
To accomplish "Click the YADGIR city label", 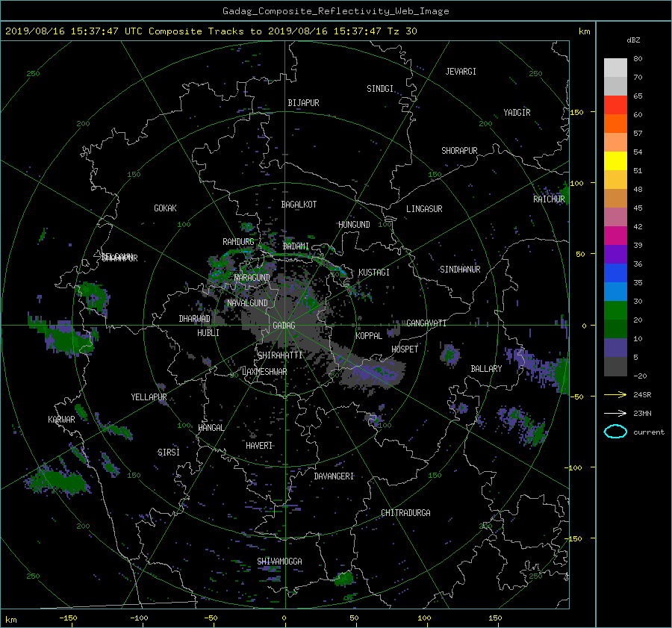I will (517, 113).
